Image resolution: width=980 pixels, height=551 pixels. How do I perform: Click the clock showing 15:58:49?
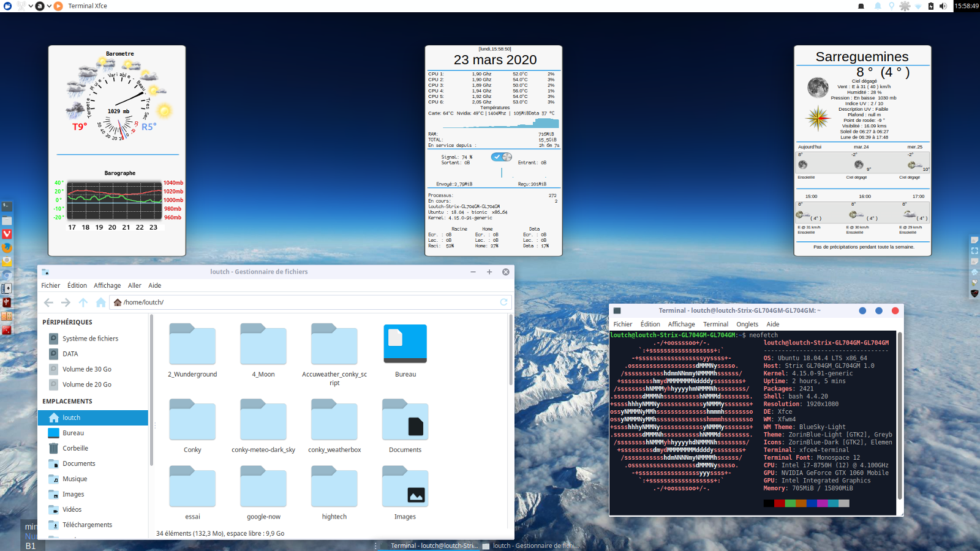[x=967, y=6]
